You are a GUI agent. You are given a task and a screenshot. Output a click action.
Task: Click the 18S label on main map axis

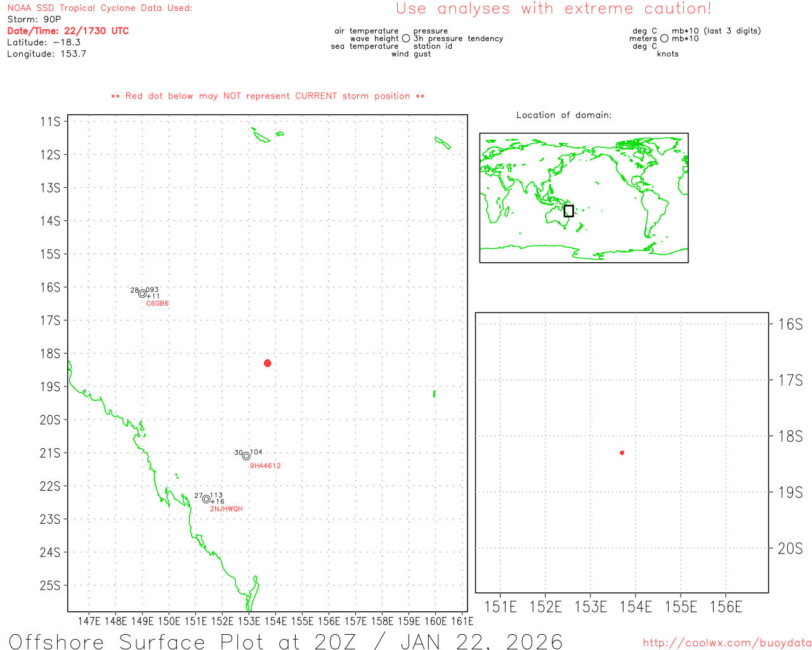point(50,354)
